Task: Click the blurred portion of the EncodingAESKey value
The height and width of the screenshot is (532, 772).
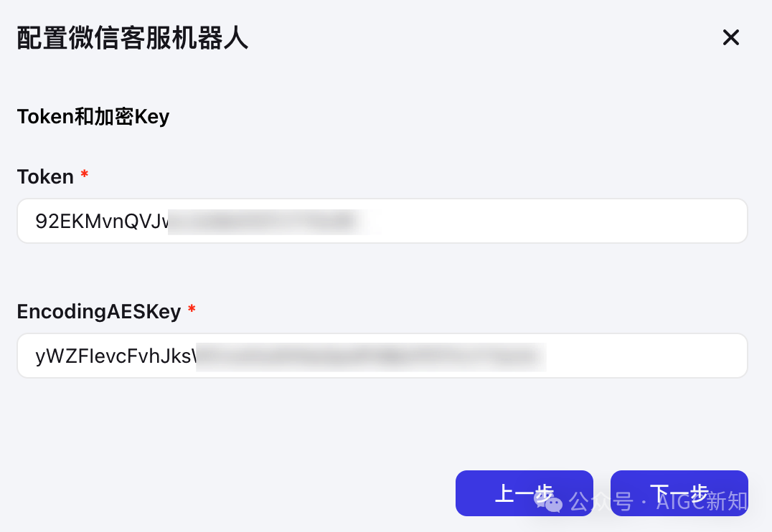Action: tap(371, 357)
